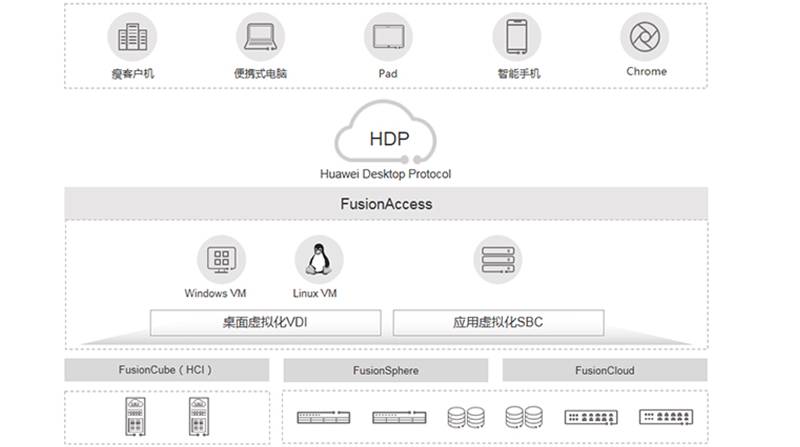Click the 瘦客户机 label

[133, 74]
